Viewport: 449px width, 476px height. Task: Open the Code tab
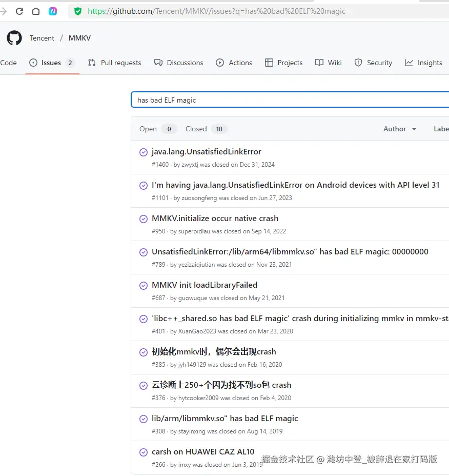(x=9, y=63)
